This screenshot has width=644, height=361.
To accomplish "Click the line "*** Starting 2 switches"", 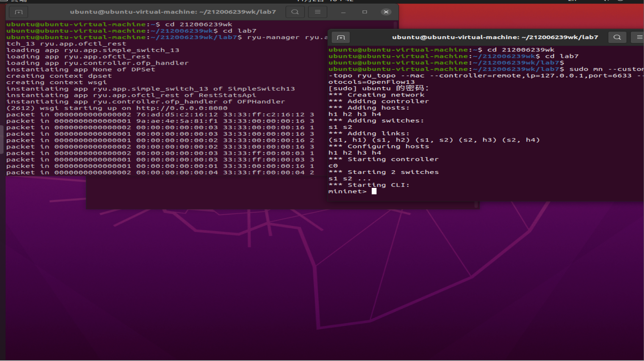I will point(384,172).
